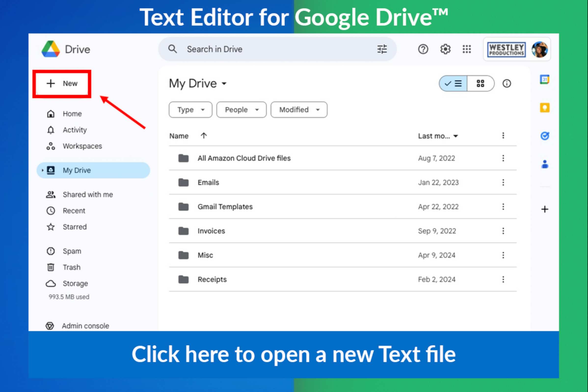The height and width of the screenshot is (392, 588).
Task: Reverse sort direction arrow by Name
Action: pos(204,136)
